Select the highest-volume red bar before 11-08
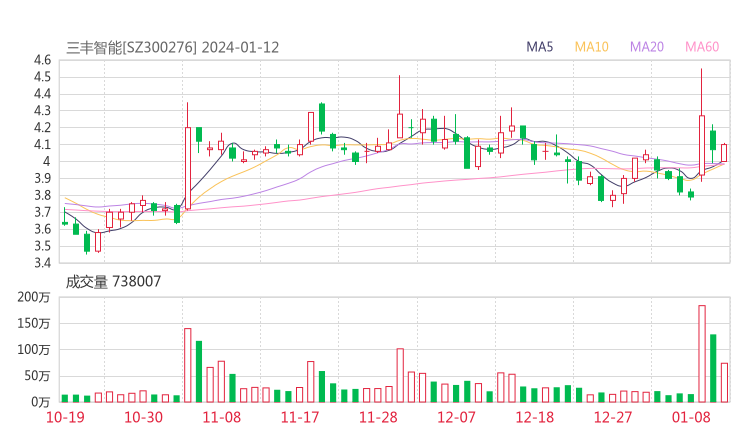The image size is (740, 440). (x=187, y=365)
